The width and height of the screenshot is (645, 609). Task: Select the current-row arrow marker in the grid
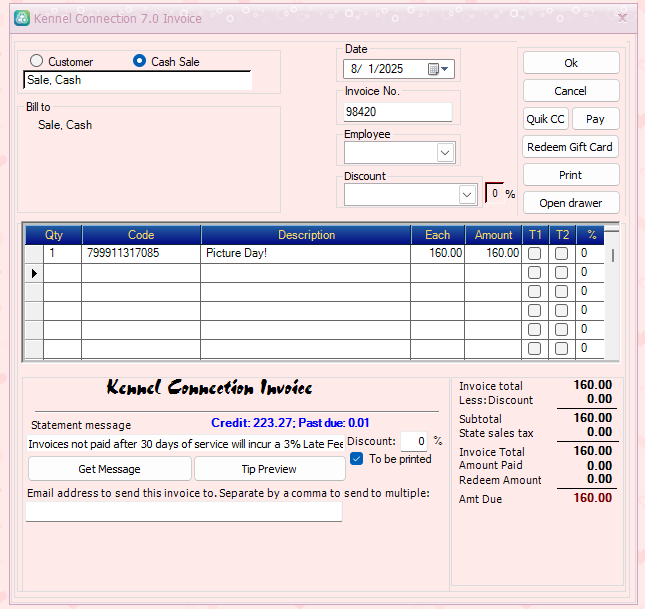(x=34, y=273)
